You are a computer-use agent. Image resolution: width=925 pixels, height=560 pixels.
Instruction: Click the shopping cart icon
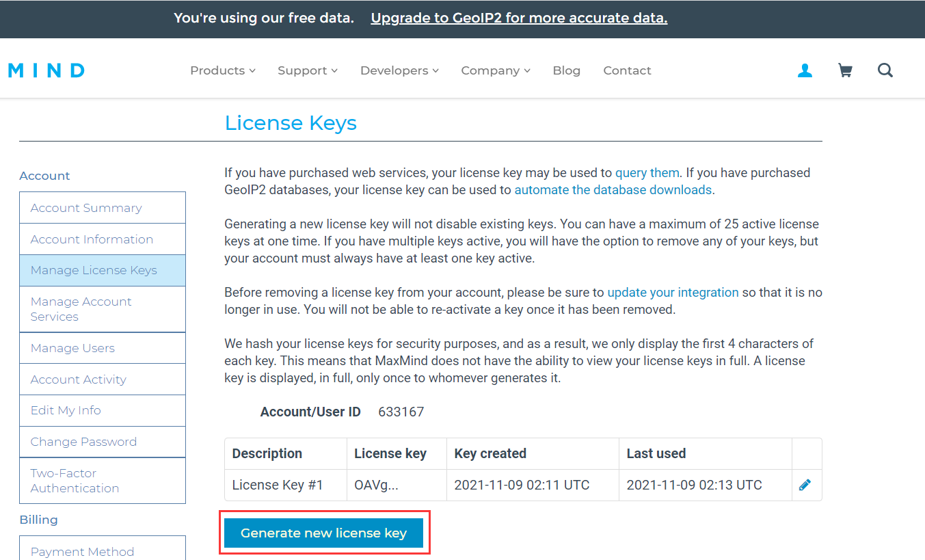pos(845,70)
